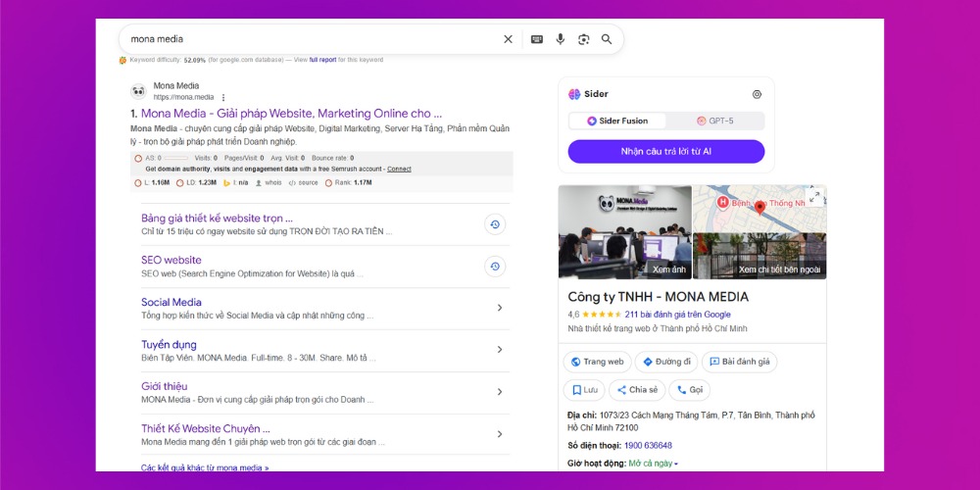Open 211 bài đánh giá trên Google link
This screenshot has height=490, width=980.
[677, 315]
